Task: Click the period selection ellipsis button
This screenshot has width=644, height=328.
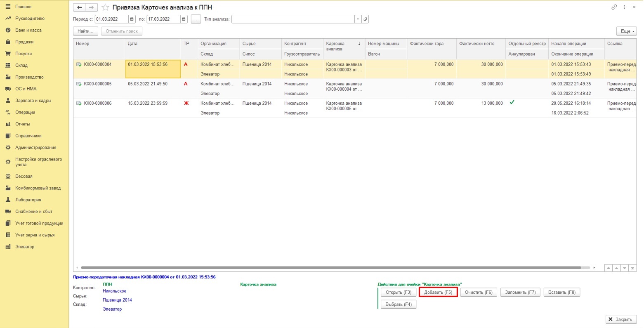Action: [x=196, y=19]
